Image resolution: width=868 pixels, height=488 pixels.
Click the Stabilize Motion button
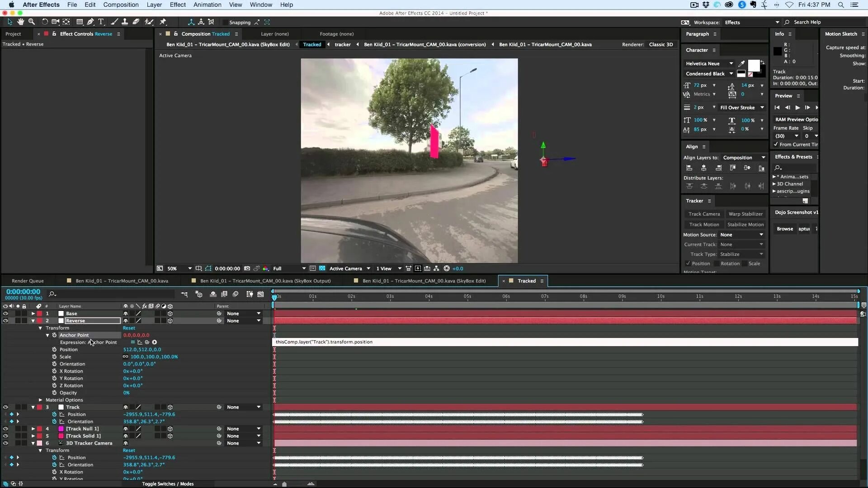click(745, 224)
